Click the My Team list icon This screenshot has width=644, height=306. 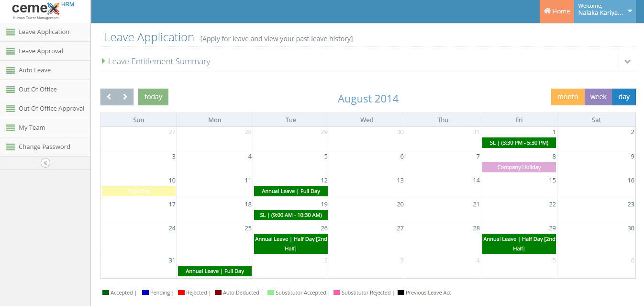click(x=10, y=128)
